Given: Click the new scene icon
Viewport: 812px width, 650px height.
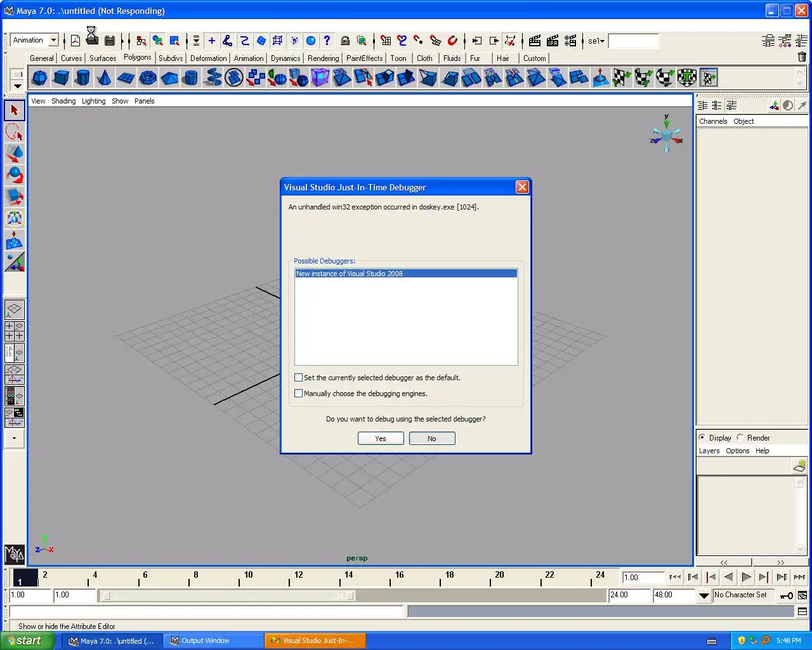Looking at the screenshot, I should [x=75, y=41].
